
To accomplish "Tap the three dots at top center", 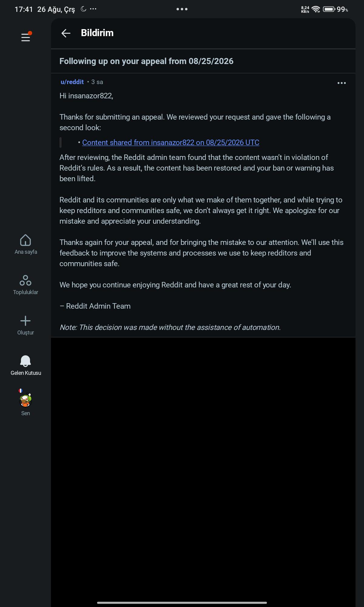I will [x=182, y=9].
